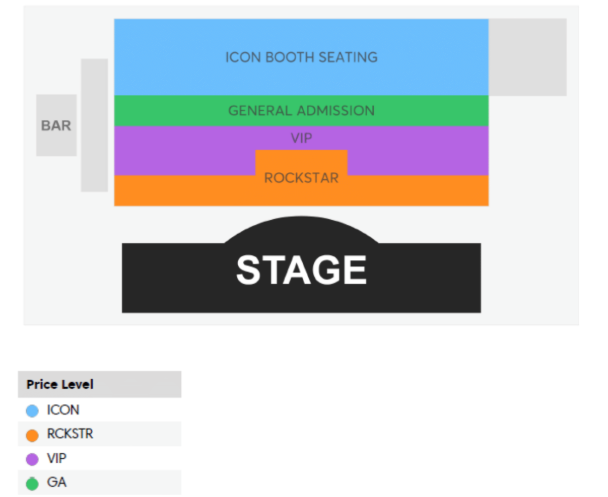Click the green GA legend dot
The width and height of the screenshot is (608, 497).
point(32,482)
